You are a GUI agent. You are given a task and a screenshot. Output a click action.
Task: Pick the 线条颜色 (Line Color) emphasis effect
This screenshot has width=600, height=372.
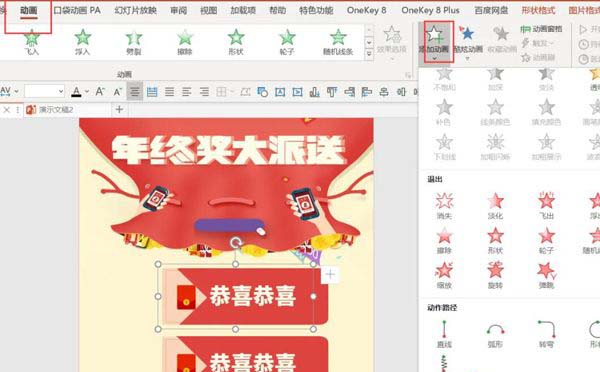[495, 112]
